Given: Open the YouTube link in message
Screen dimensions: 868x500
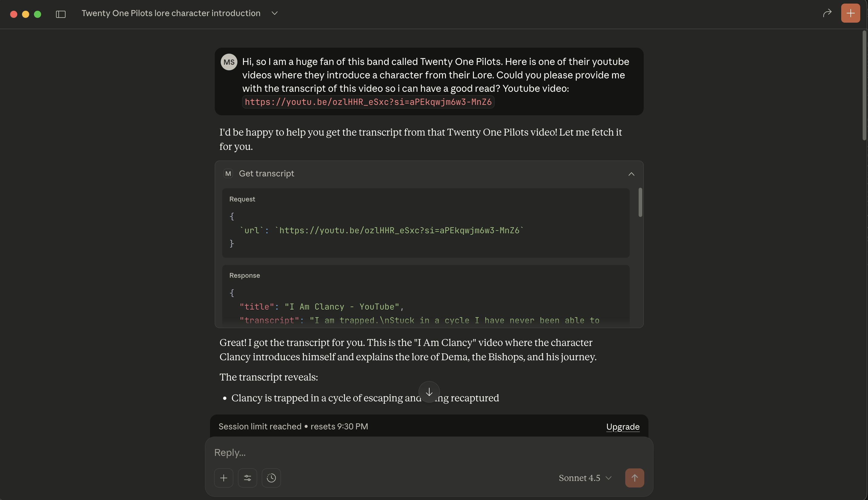Looking at the screenshot, I should coord(368,102).
